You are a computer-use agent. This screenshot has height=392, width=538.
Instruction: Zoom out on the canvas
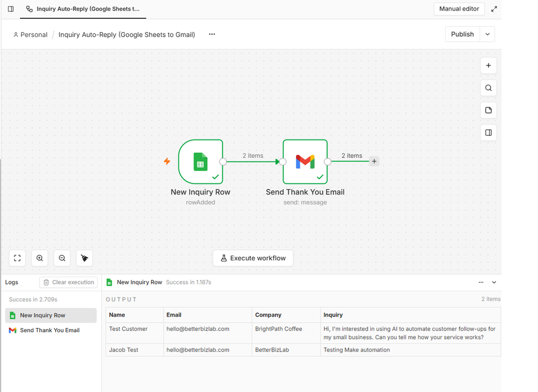coord(62,258)
